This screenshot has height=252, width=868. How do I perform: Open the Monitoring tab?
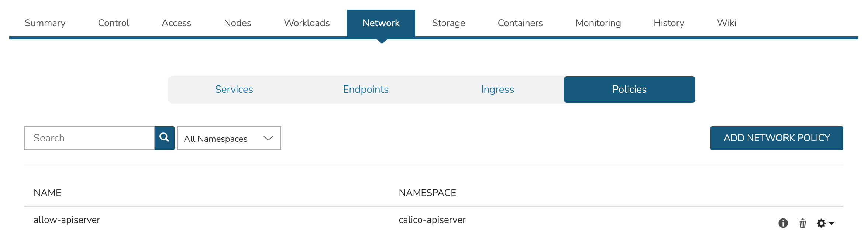pyautogui.click(x=597, y=23)
